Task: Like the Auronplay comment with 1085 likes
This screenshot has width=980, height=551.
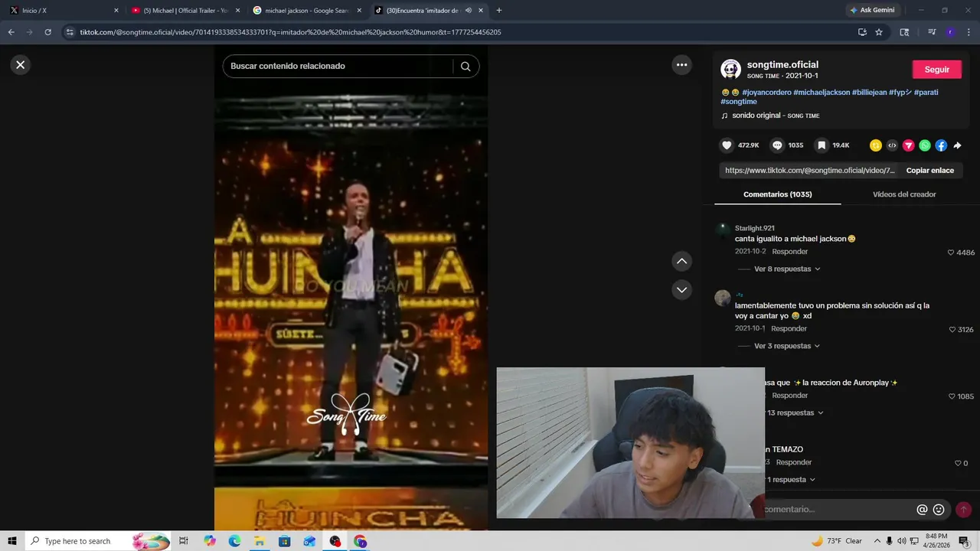Action: click(x=952, y=396)
